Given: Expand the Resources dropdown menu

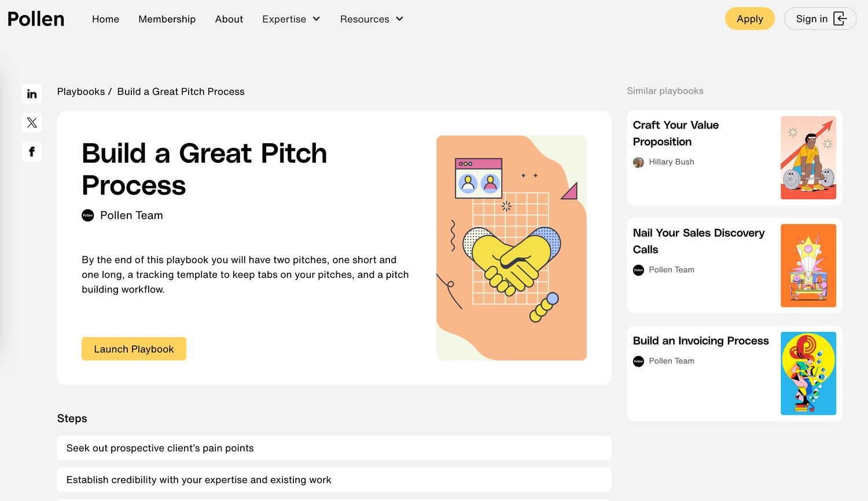Looking at the screenshot, I should [x=372, y=19].
